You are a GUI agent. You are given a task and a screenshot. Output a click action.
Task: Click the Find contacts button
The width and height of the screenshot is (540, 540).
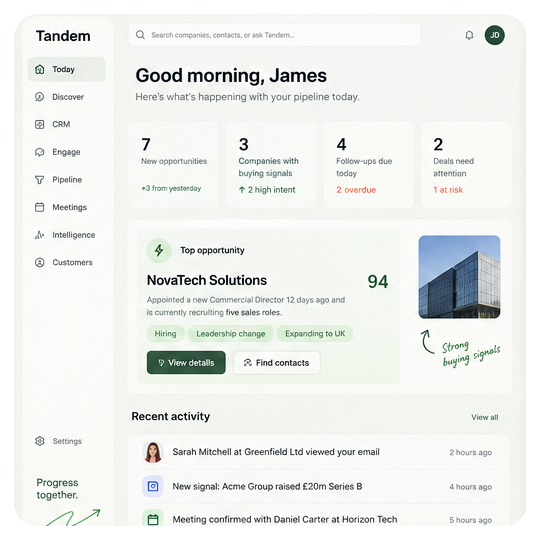[x=277, y=363]
